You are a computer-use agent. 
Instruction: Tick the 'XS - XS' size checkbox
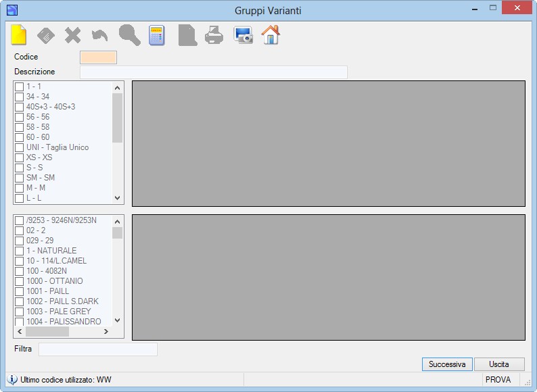coord(19,158)
